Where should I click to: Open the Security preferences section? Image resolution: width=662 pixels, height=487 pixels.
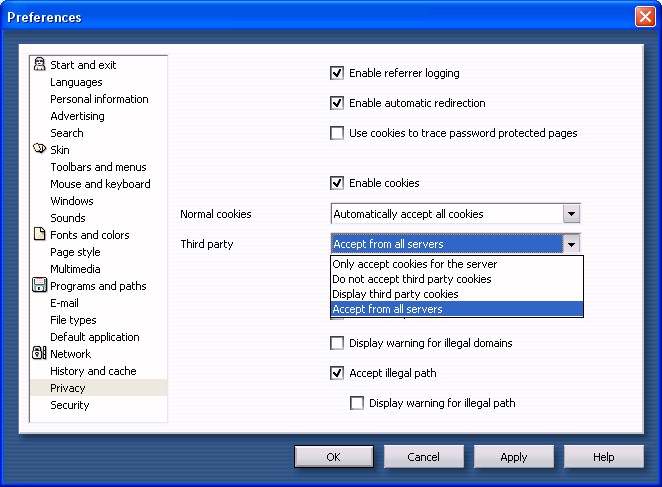tap(70, 405)
